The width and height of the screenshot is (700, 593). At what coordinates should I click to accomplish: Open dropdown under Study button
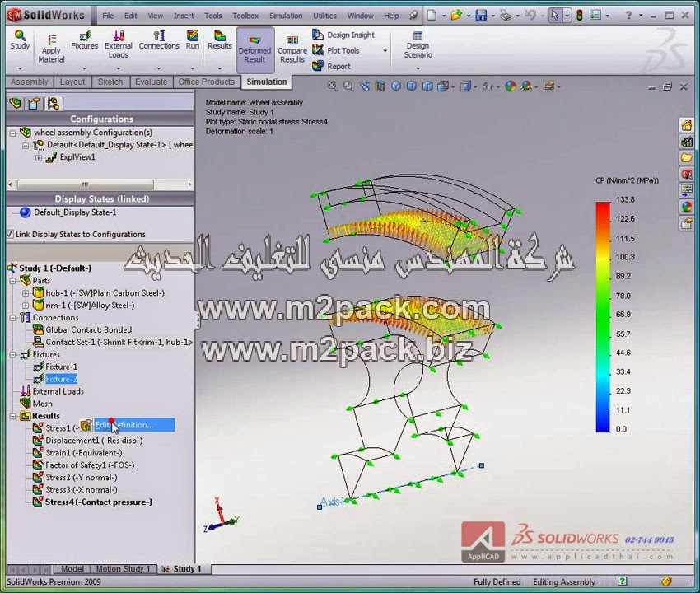(20, 68)
